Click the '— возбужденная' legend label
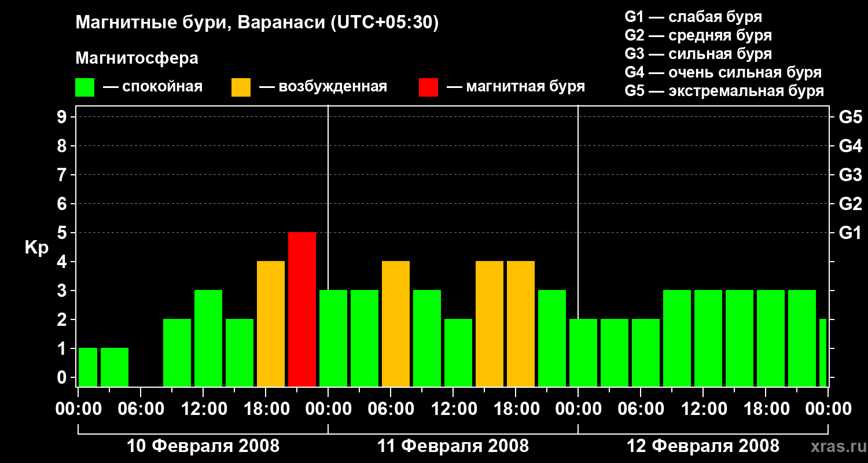868x463 pixels. pos(323,87)
